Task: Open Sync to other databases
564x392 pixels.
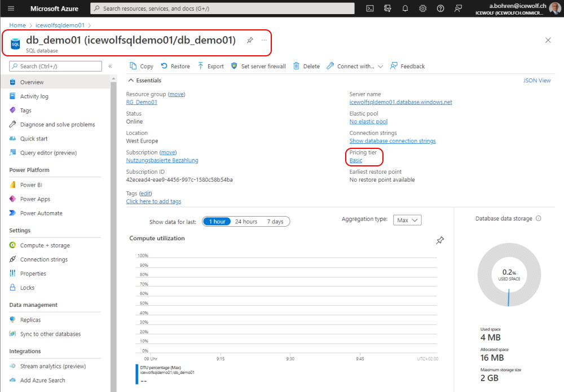Action: [x=55, y=334]
